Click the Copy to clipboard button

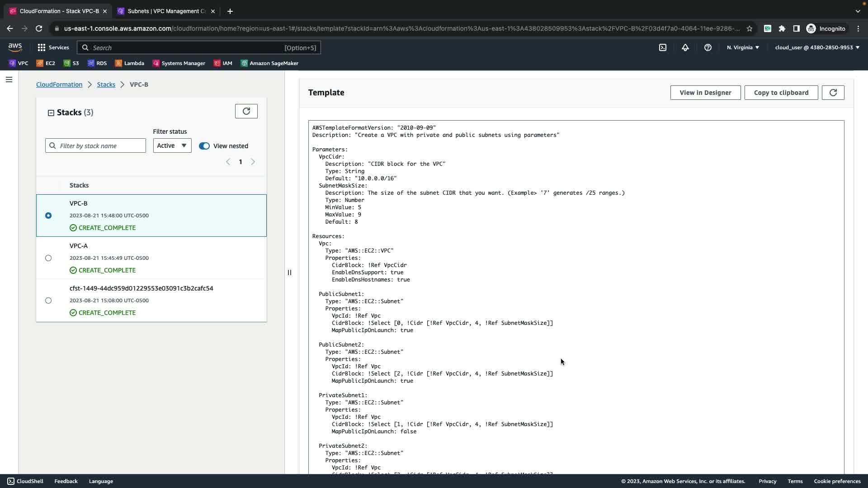click(x=781, y=93)
